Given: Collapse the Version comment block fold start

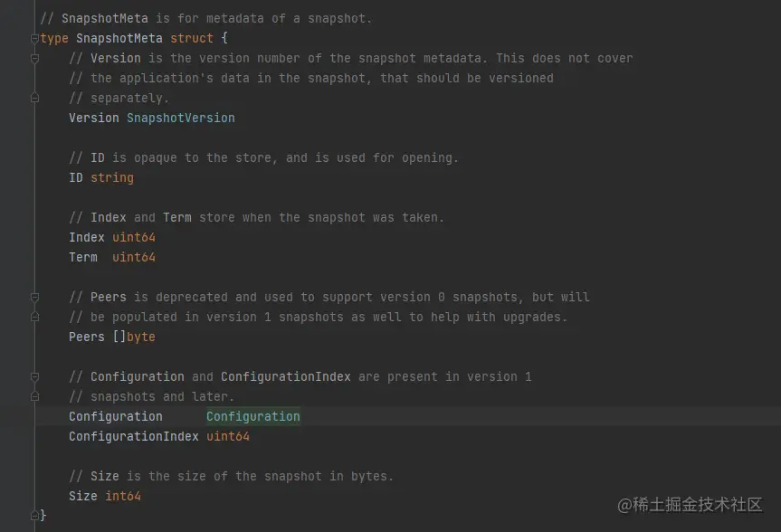Looking at the screenshot, I should point(35,58).
